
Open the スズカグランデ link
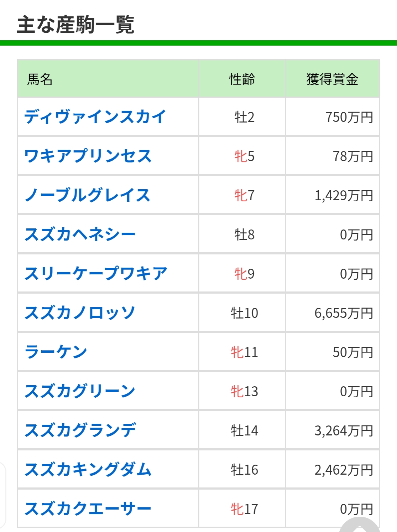(x=80, y=430)
